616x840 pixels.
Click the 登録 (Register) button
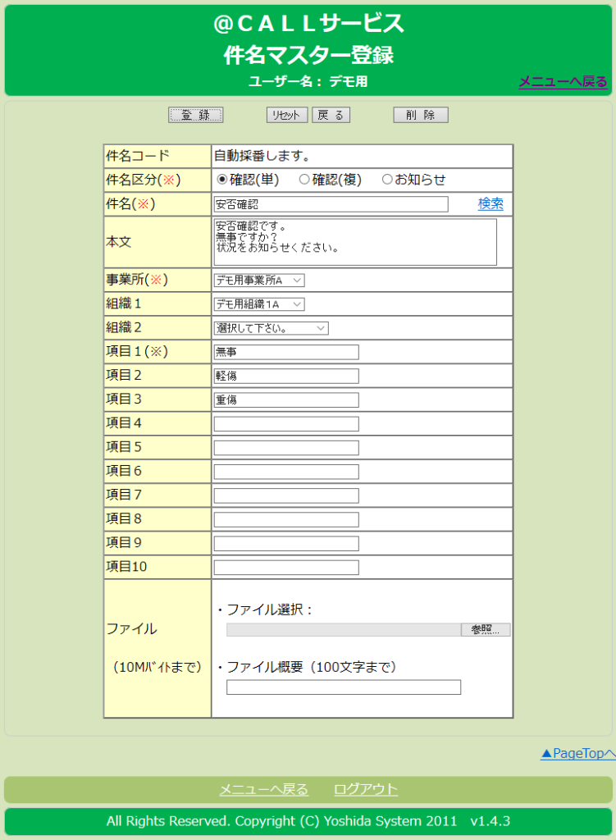pyautogui.click(x=195, y=116)
